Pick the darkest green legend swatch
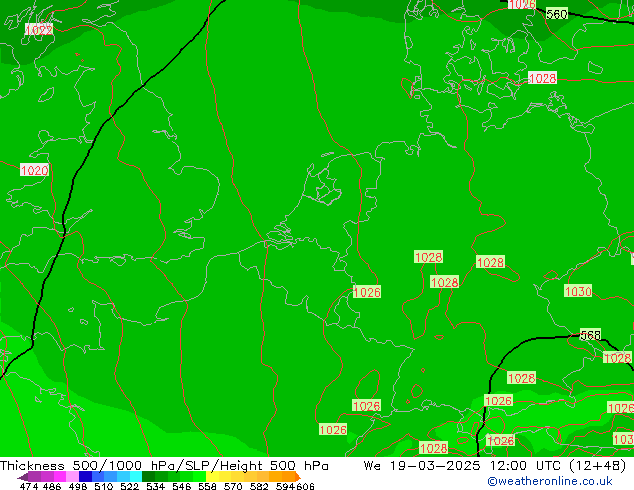This screenshot has width=634, height=490. 148,477
